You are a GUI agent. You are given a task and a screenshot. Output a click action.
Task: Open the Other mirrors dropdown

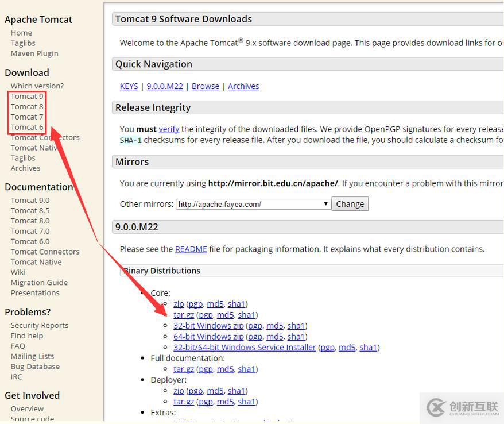pyautogui.click(x=253, y=205)
